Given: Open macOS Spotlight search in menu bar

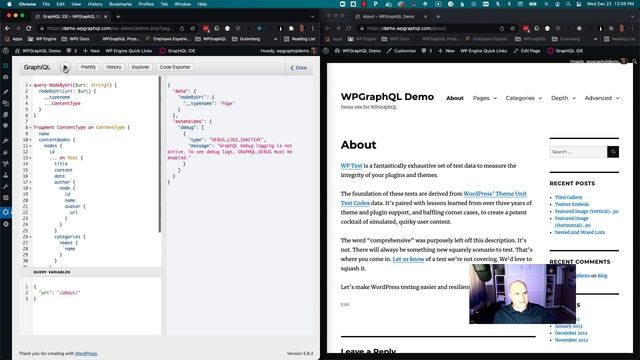Looking at the screenshot, I should 568,4.
